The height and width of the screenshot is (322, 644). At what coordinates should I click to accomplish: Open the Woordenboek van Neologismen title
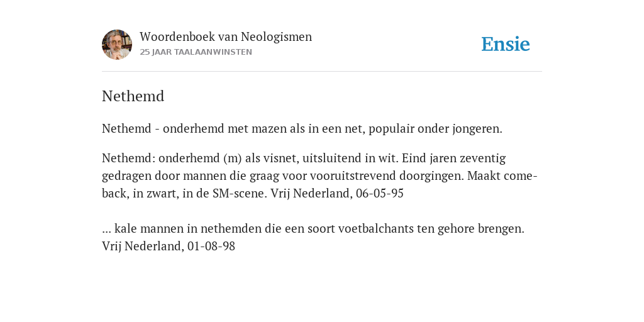point(226,36)
